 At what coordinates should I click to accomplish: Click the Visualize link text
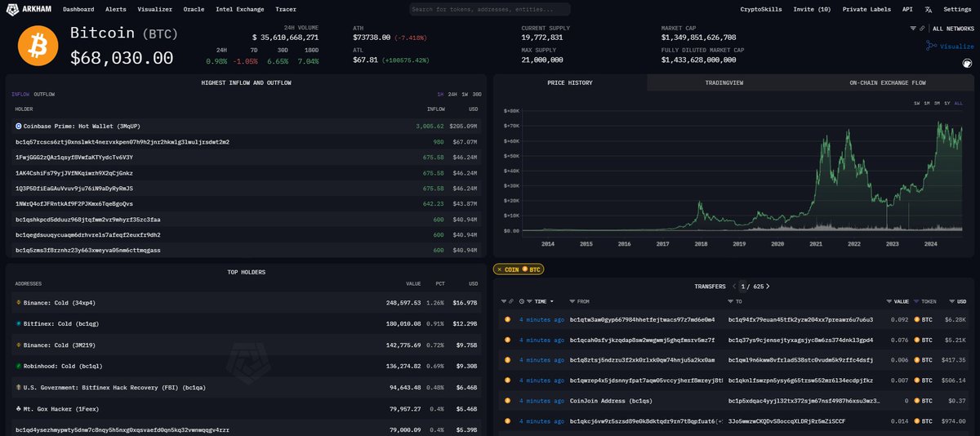[956, 47]
